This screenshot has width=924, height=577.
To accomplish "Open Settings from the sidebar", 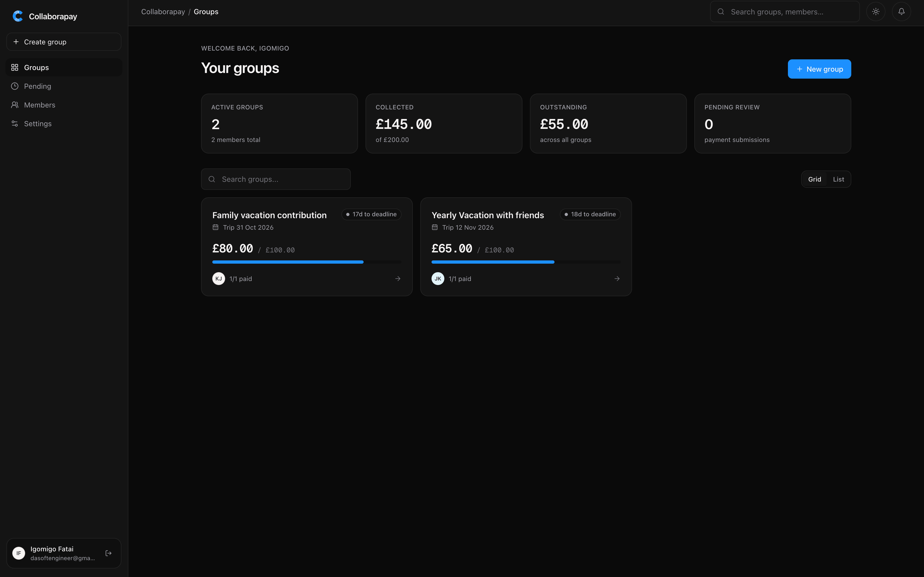I will pyautogui.click(x=64, y=124).
